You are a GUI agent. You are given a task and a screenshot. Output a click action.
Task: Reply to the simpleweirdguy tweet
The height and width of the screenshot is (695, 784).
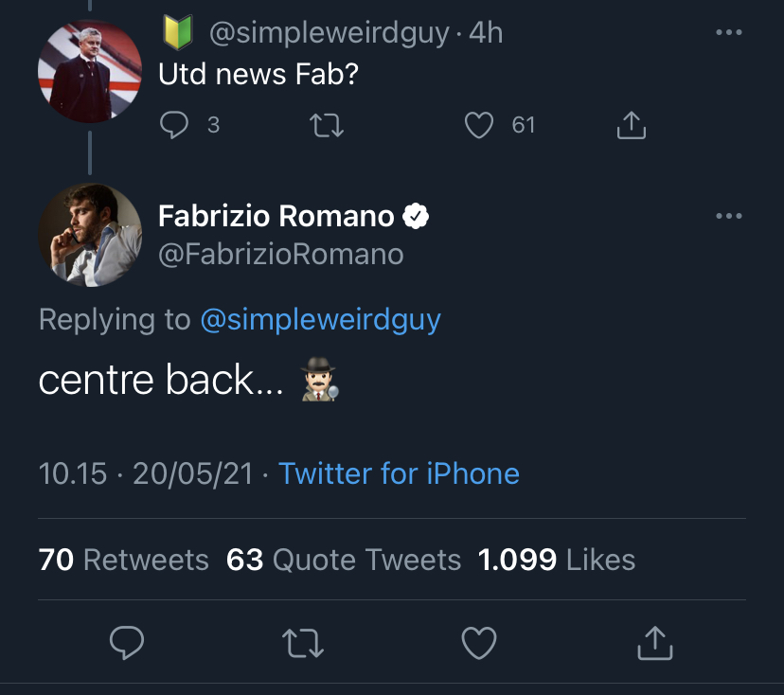pos(174,125)
